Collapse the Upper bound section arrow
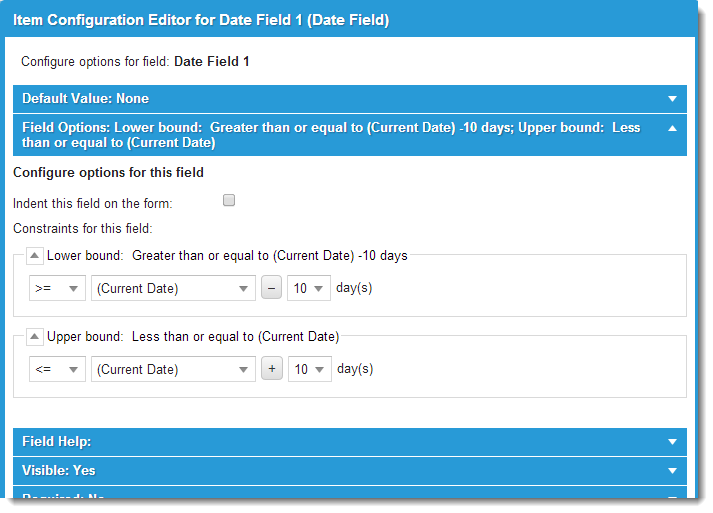713x513 pixels. [35, 337]
